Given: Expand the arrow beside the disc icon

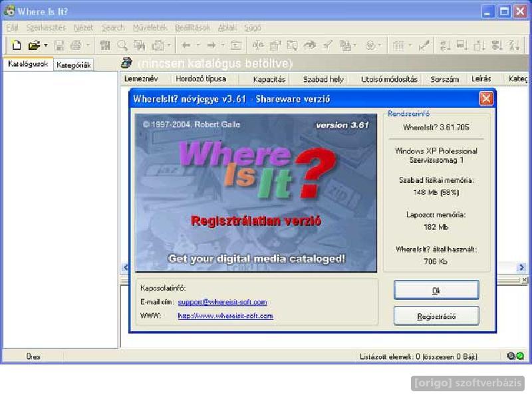Looking at the screenshot, I should (x=380, y=45).
